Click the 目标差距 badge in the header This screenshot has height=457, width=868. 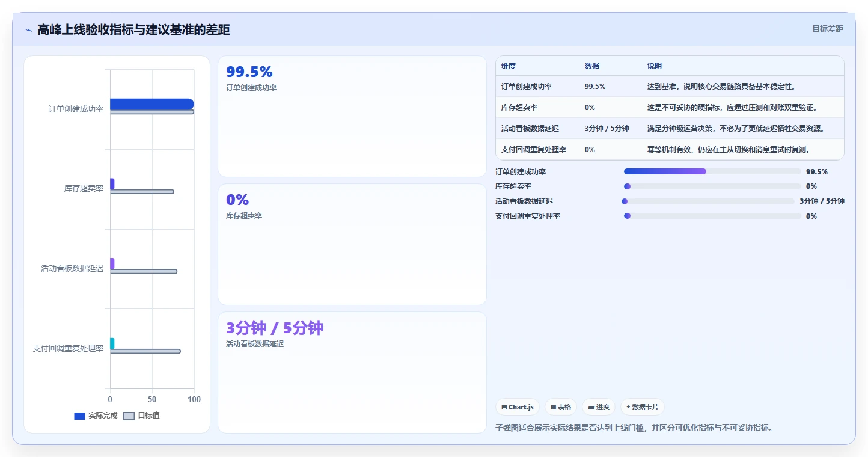coord(827,29)
